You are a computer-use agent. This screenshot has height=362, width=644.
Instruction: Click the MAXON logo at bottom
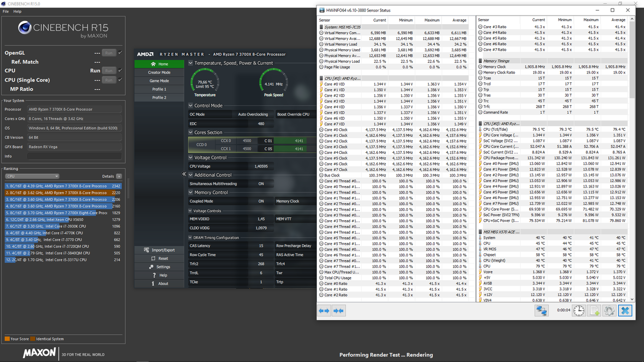click(x=39, y=353)
